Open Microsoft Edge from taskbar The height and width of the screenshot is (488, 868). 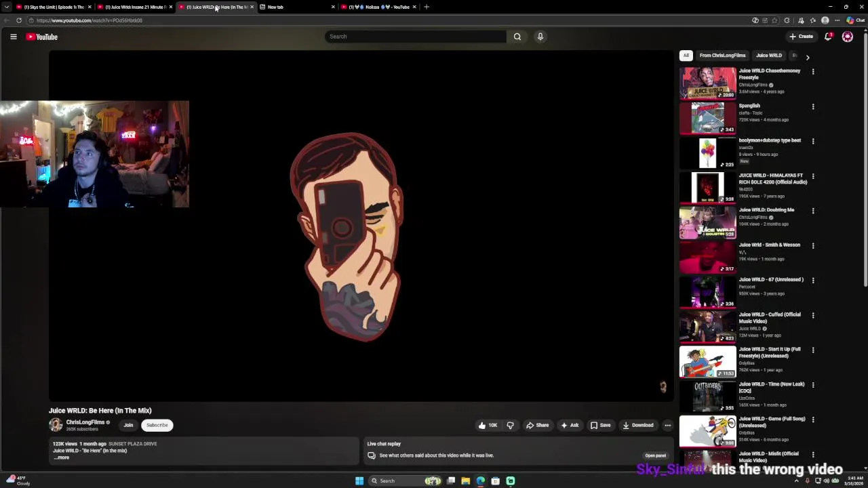(x=481, y=481)
